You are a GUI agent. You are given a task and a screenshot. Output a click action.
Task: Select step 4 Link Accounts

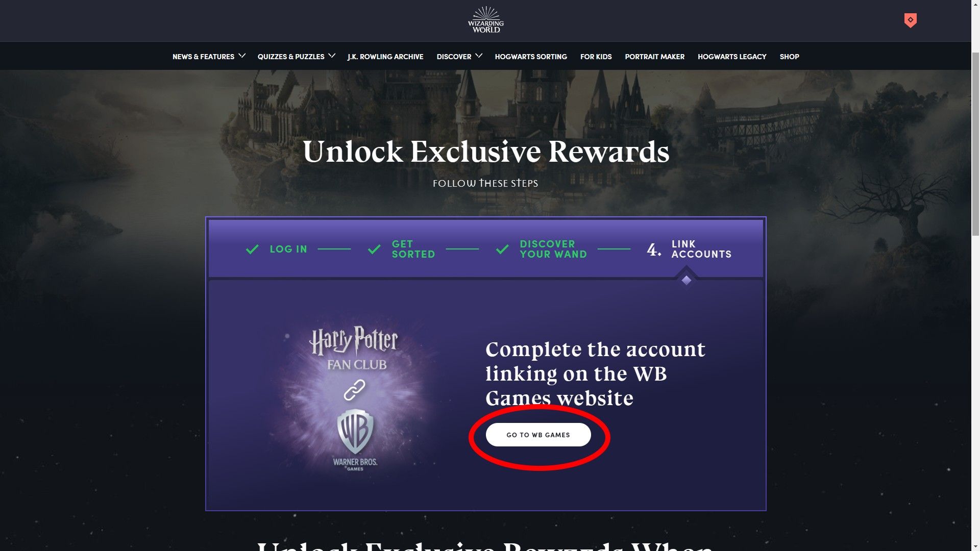point(689,249)
